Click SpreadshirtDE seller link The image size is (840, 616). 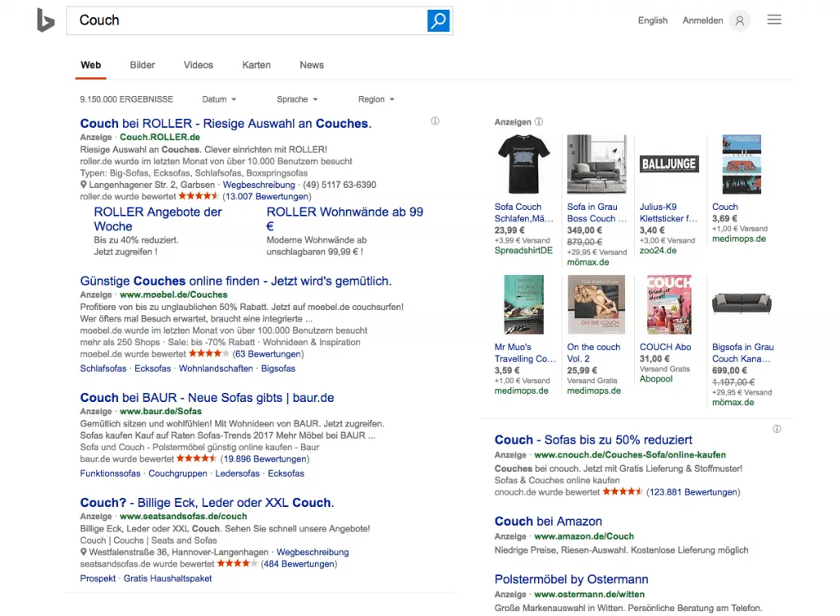pos(523,251)
